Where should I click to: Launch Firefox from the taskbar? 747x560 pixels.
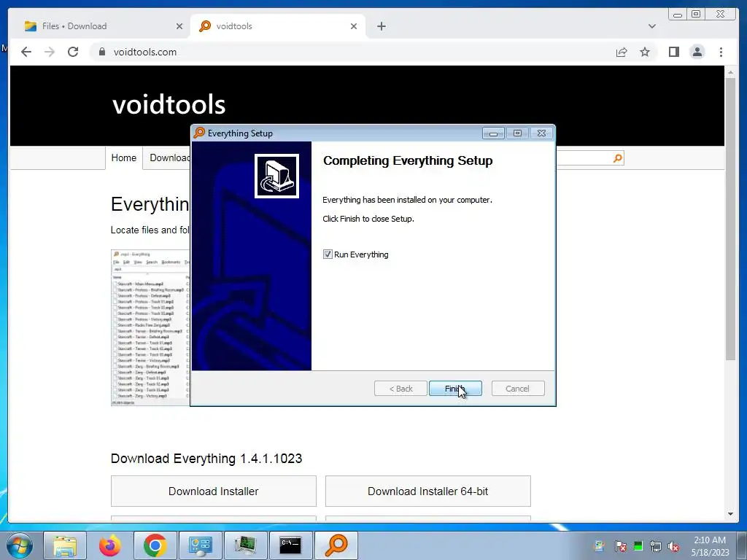click(x=110, y=545)
